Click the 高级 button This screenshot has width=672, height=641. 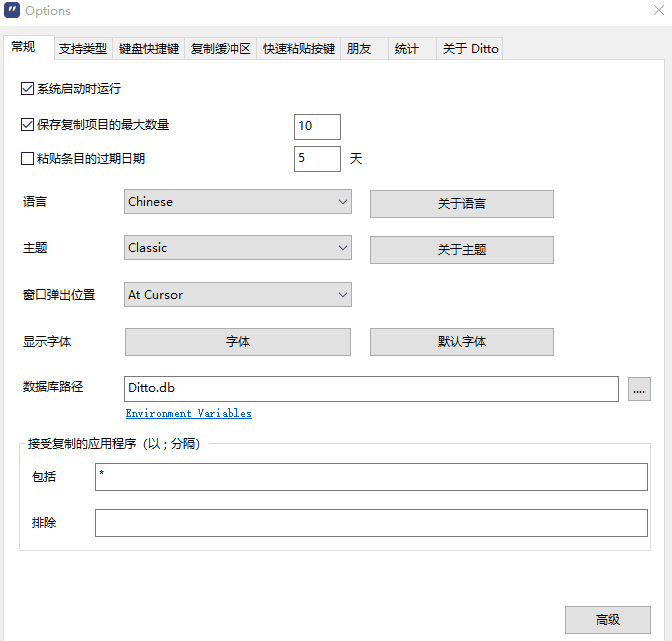(608, 620)
